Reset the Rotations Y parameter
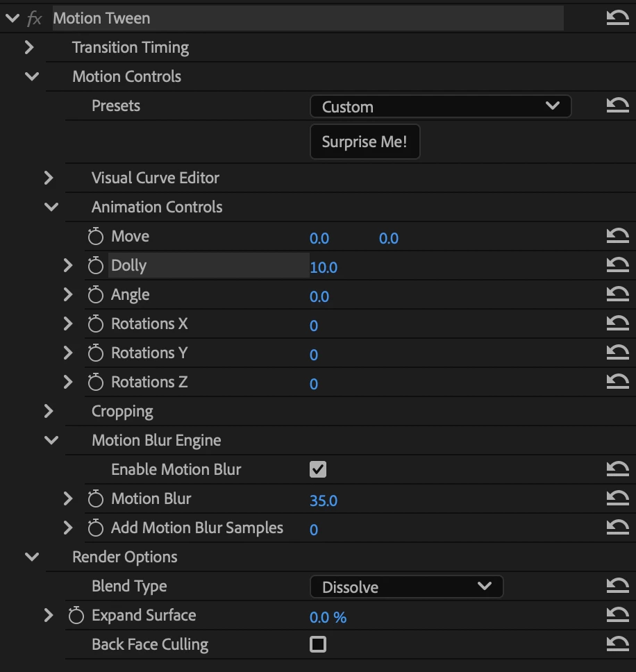This screenshot has width=636, height=672. click(617, 352)
